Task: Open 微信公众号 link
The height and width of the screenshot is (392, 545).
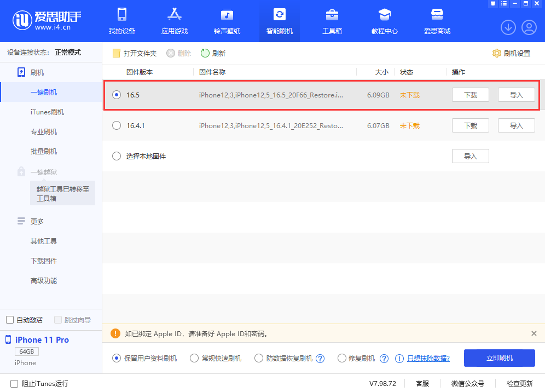Action: pos(467,383)
